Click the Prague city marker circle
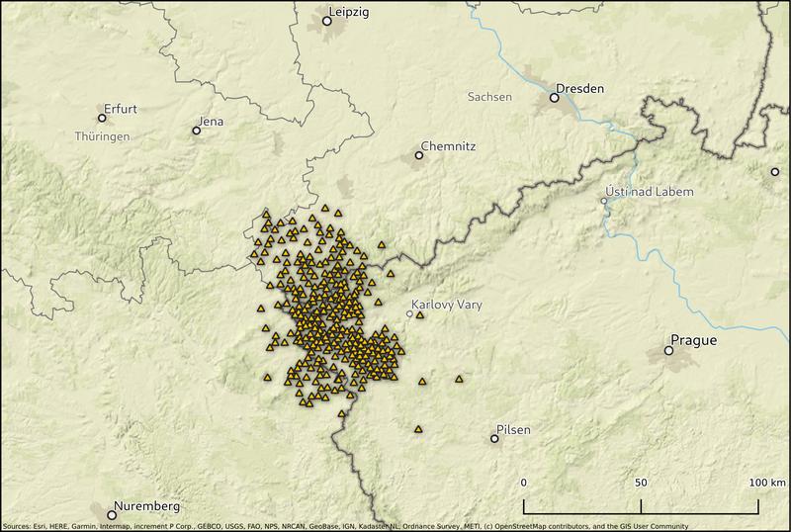Viewport: 791px width, 532px height. pos(668,350)
